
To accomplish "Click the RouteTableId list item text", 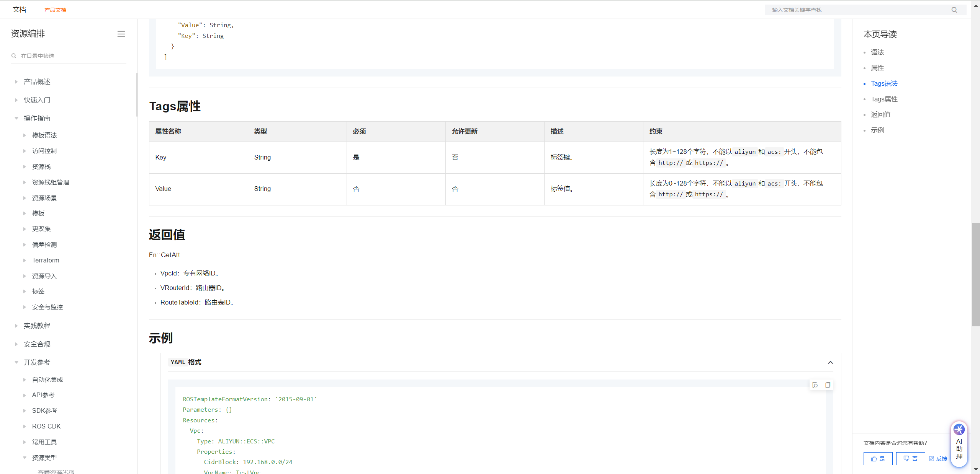I will tap(198, 302).
